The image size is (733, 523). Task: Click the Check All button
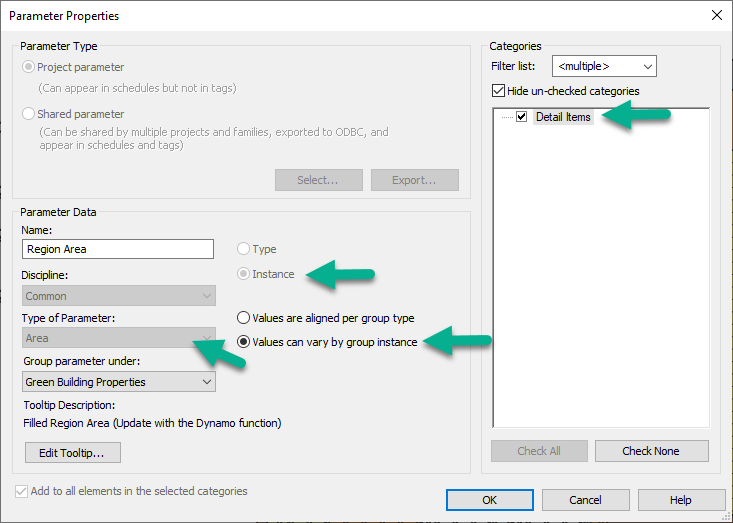pyautogui.click(x=539, y=451)
